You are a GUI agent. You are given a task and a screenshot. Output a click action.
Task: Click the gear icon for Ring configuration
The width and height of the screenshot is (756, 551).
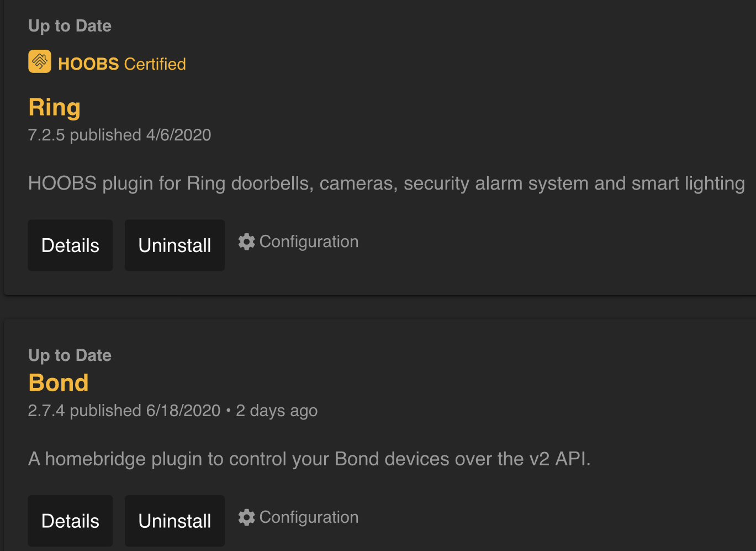click(247, 242)
